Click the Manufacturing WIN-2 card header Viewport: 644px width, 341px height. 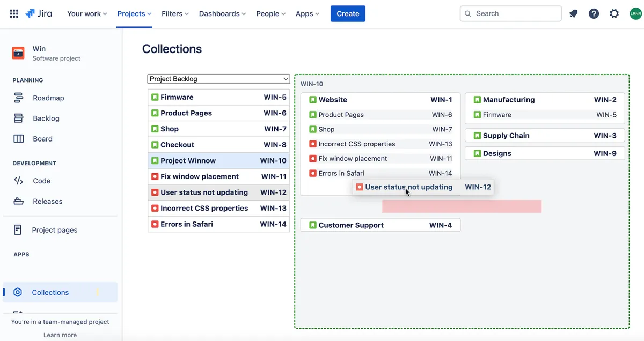pyautogui.click(x=545, y=100)
